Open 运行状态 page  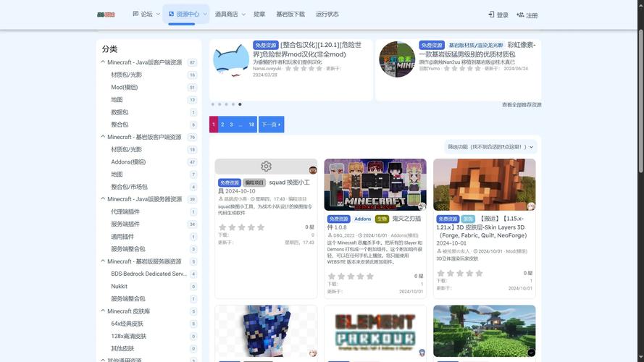[327, 14]
